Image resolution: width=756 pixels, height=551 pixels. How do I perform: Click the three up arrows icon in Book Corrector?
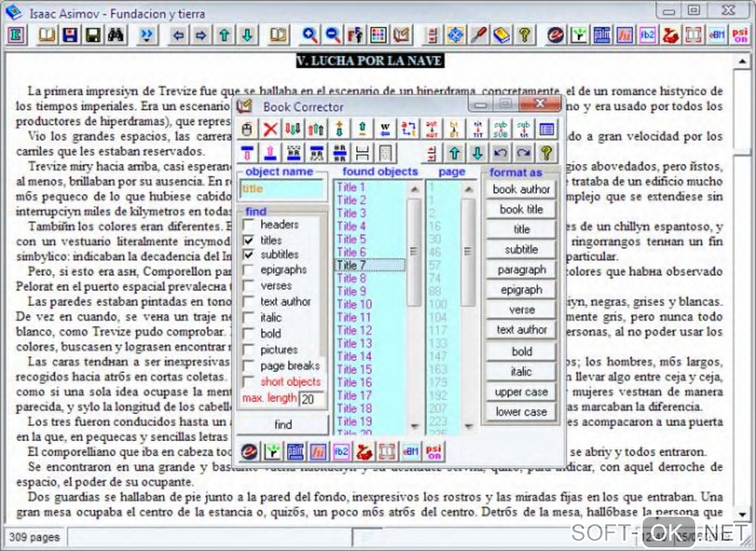tap(316, 129)
